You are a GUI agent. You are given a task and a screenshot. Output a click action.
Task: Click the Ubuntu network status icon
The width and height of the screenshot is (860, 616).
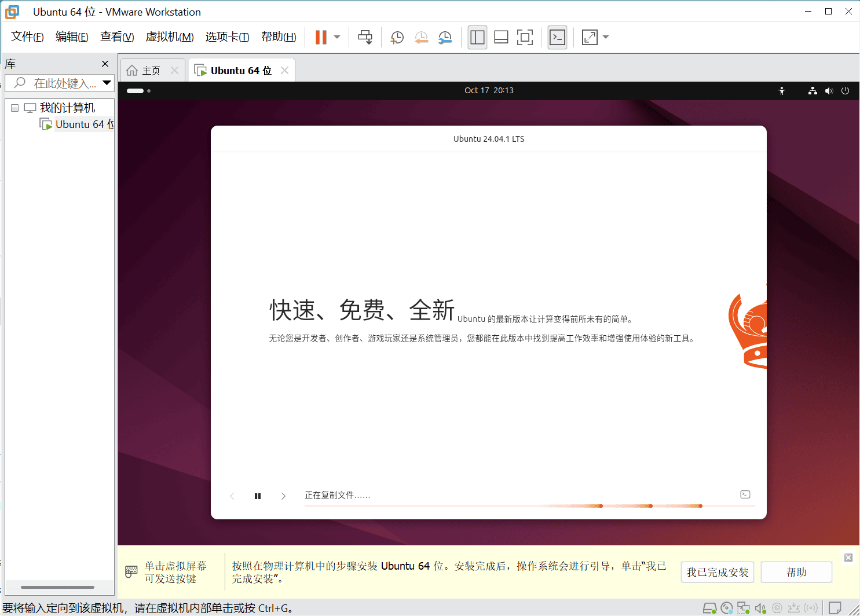point(813,91)
